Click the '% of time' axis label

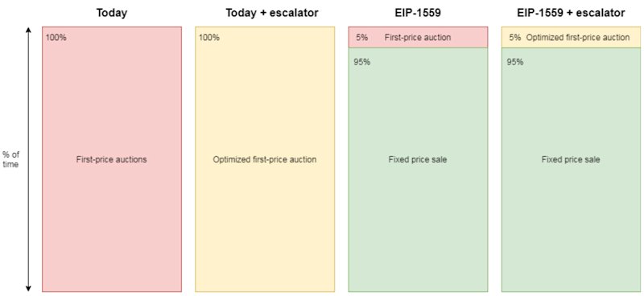(x=10, y=159)
